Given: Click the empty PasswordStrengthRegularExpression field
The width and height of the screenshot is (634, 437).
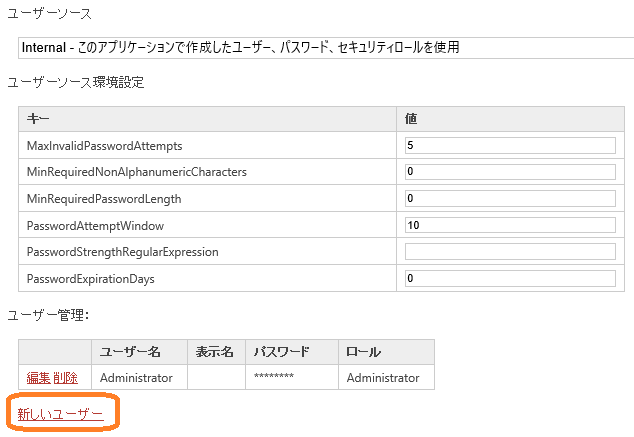Looking at the screenshot, I should point(510,251).
